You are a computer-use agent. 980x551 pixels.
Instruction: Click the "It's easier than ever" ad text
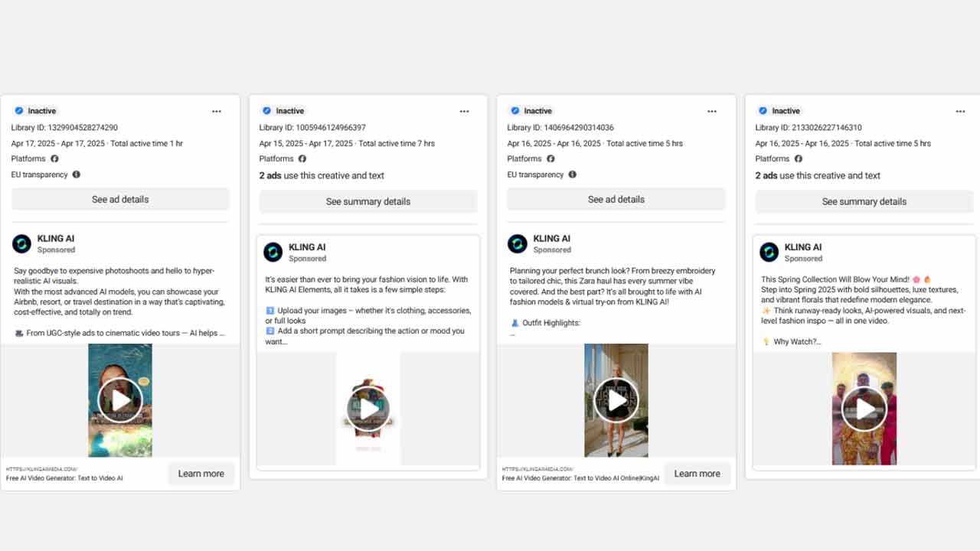(x=367, y=285)
